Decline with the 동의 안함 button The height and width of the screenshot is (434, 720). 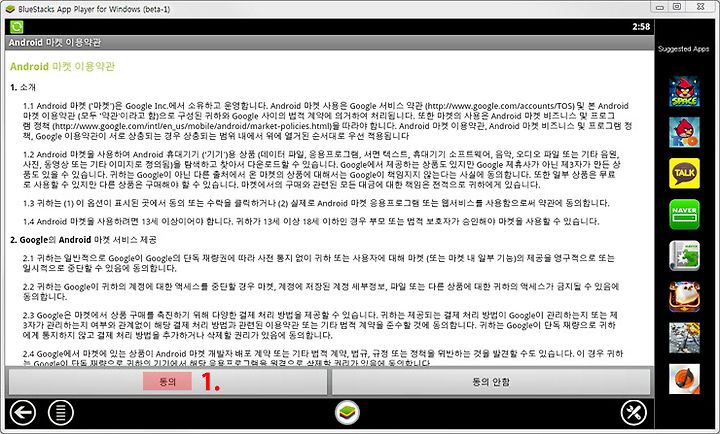(x=491, y=382)
